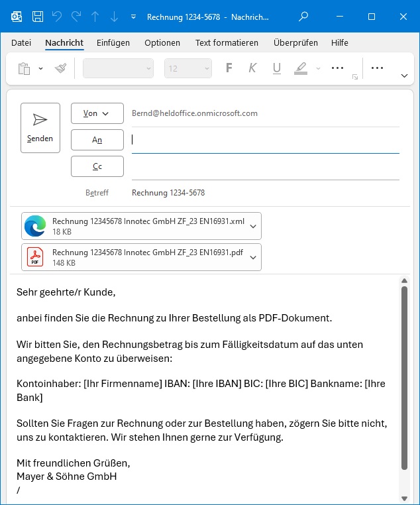Viewport: 420px width, 505px height.
Task: Toggle italic formatting K
Action: tap(252, 68)
